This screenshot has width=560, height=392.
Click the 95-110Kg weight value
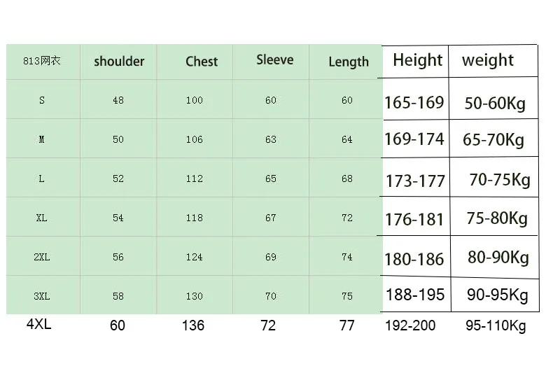(496, 325)
